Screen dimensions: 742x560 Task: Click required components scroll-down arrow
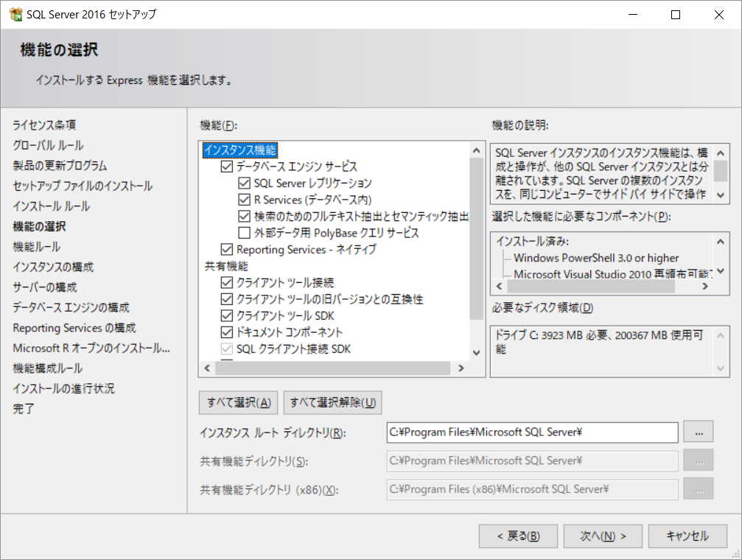(720, 270)
